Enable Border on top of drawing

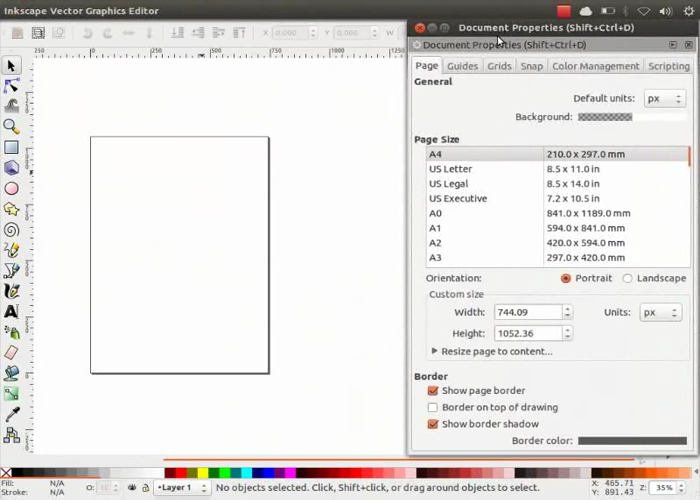[433, 408]
